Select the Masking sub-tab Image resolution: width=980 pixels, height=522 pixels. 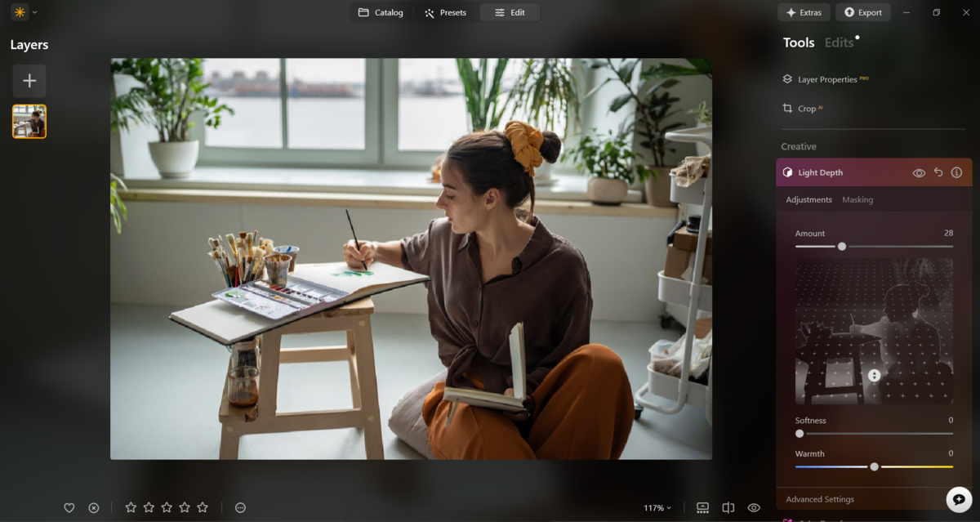(857, 199)
